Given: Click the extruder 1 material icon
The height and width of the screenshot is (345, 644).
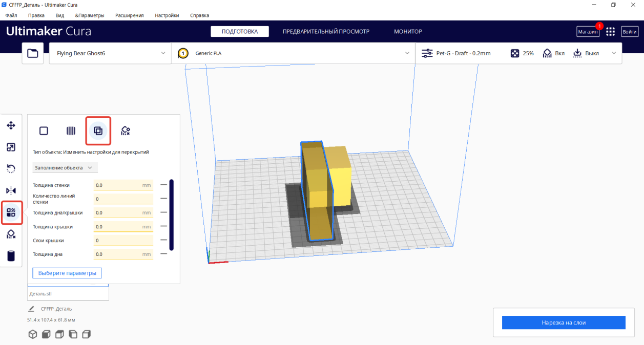Looking at the screenshot, I should pyautogui.click(x=183, y=53).
